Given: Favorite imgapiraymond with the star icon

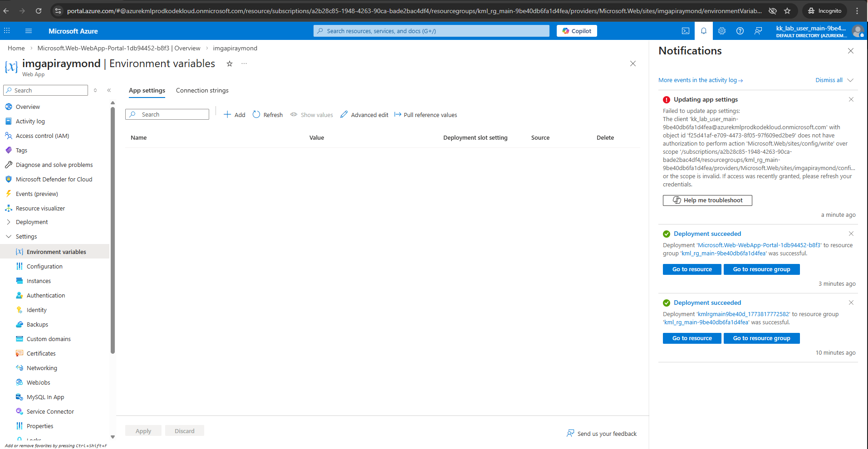Looking at the screenshot, I should click(230, 64).
